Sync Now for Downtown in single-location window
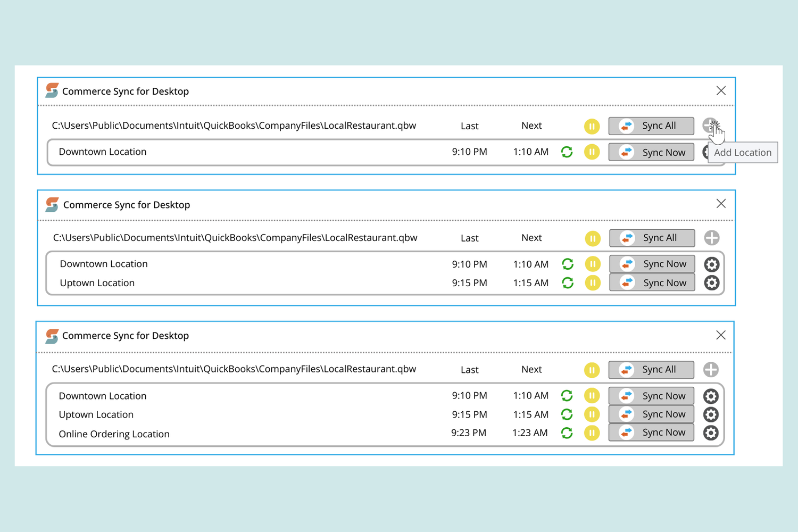The width and height of the screenshot is (798, 532). coord(651,152)
